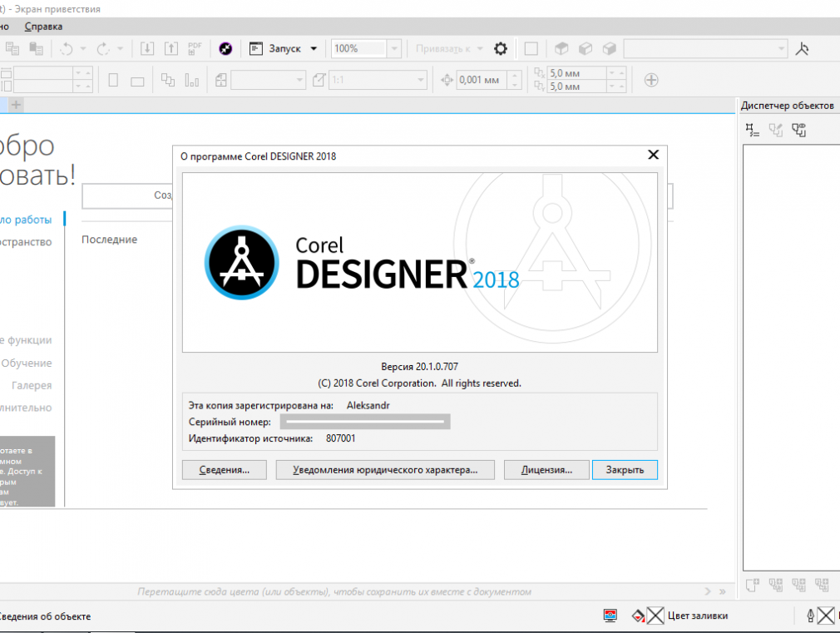Expand the Запуск launcher dropdown arrow
Image resolution: width=840 pixels, height=633 pixels.
pos(314,49)
